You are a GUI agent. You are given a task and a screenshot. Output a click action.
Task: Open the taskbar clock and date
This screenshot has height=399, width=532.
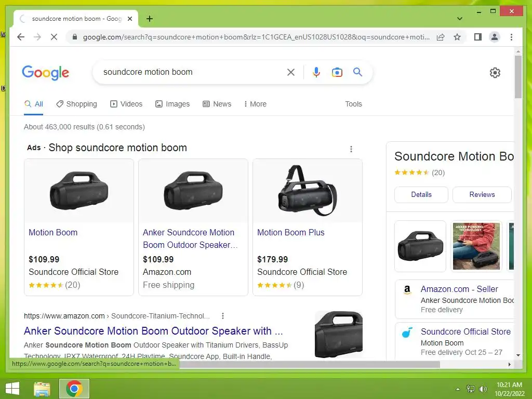[x=509, y=389]
